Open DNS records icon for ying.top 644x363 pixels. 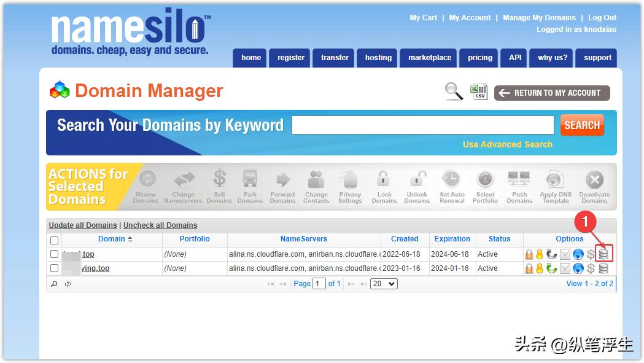tap(603, 268)
